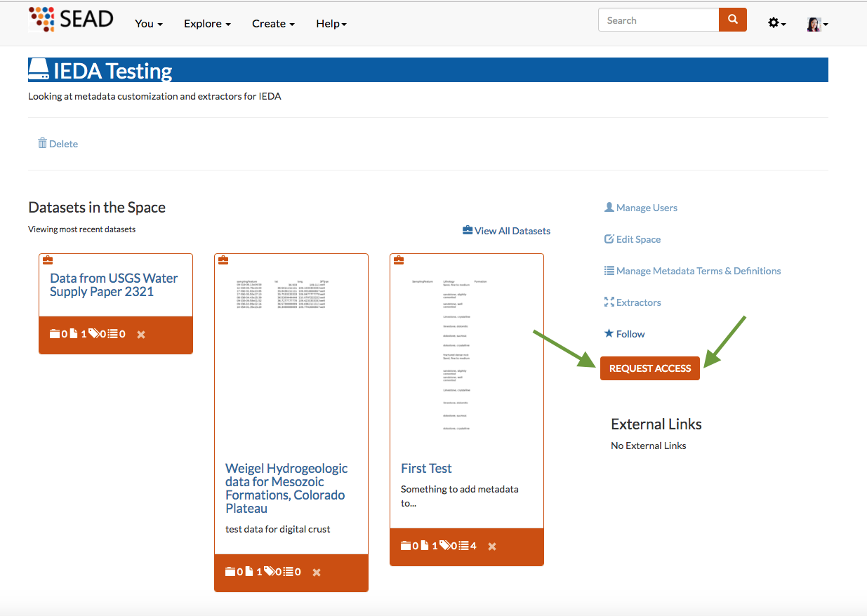Image resolution: width=867 pixels, height=616 pixels.
Task: Click the SEAD logo in header
Action: 70,20
